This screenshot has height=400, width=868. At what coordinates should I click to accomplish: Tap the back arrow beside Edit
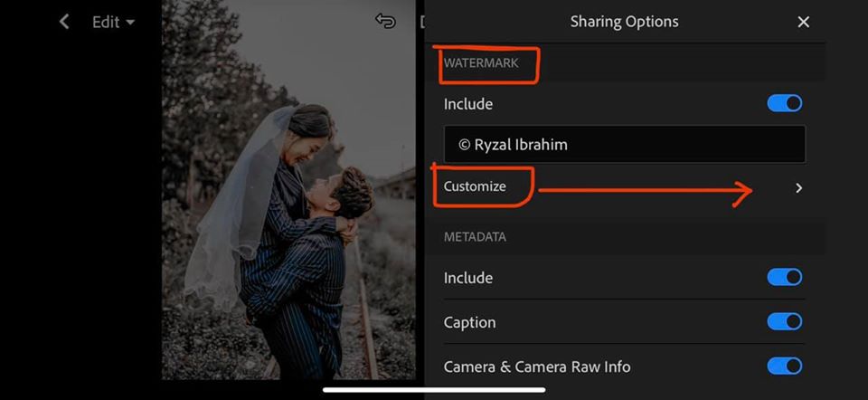click(x=64, y=22)
